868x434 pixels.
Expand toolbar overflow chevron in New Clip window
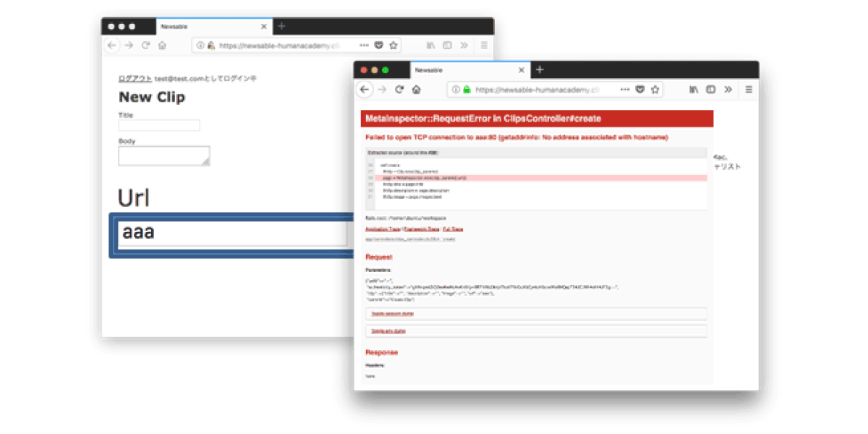pos(464,45)
